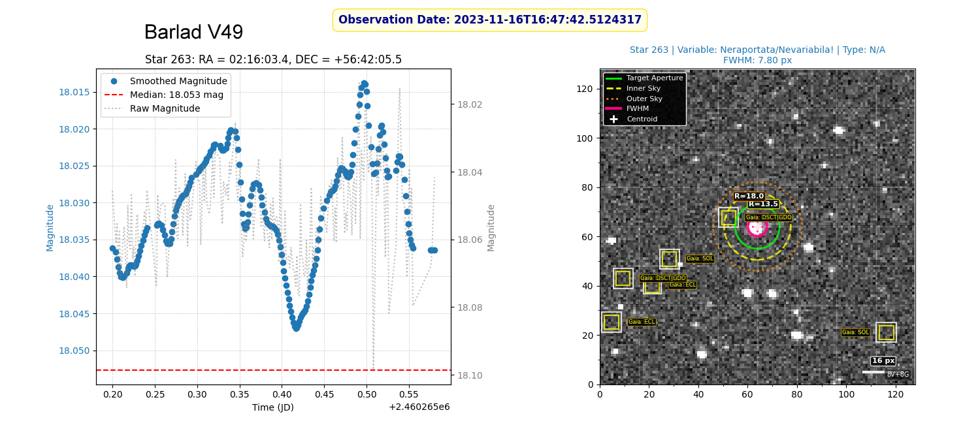Click the Star 263 RA/DEC plot title
Image resolution: width=980 pixels, height=438 pixels.
tap(273, 60)
